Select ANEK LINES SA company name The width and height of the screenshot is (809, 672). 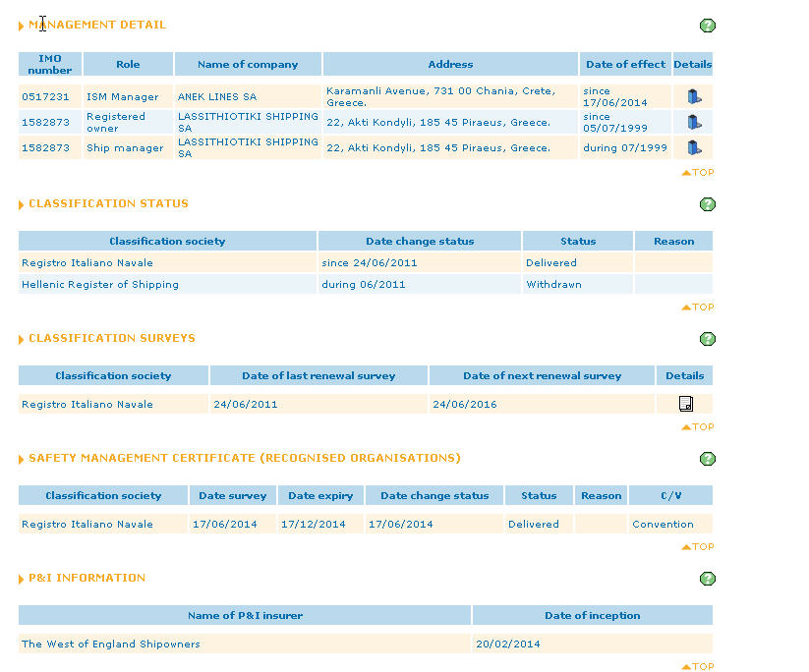pyautogui.click(x=217, y=96)
